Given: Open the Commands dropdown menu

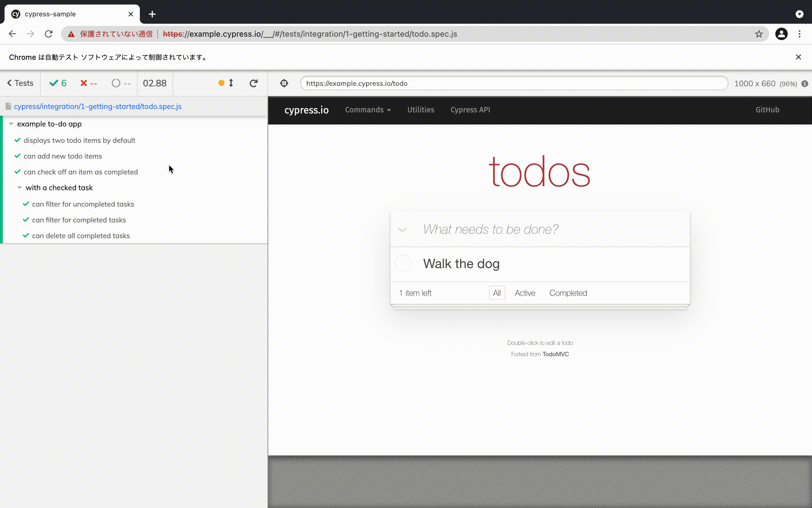Looking at the screenshot, I should (368, 110).
